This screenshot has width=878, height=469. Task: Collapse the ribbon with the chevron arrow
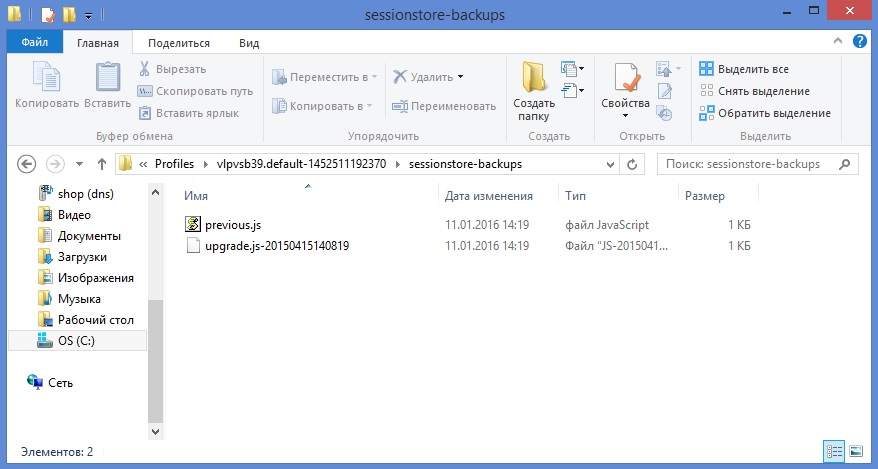[839, 42]
